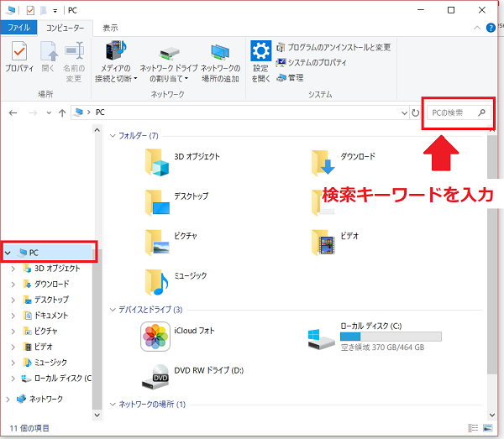Click the main pane scroll-down arrow
Screen dimensions: 504x439
pyautogui.click(x=492, y=415)
